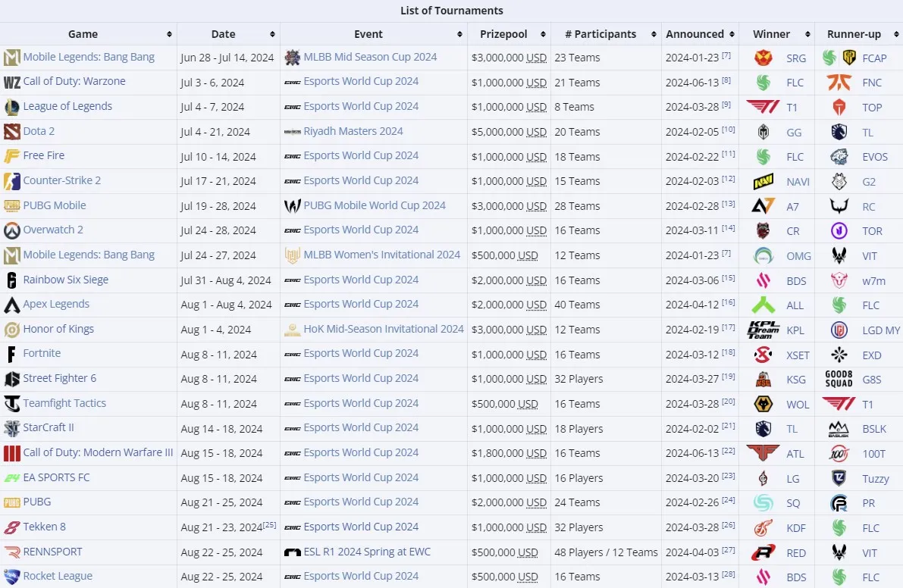The image size is (903, 588).
Task: Click the XSET winner team link
Action: point(798,355)
